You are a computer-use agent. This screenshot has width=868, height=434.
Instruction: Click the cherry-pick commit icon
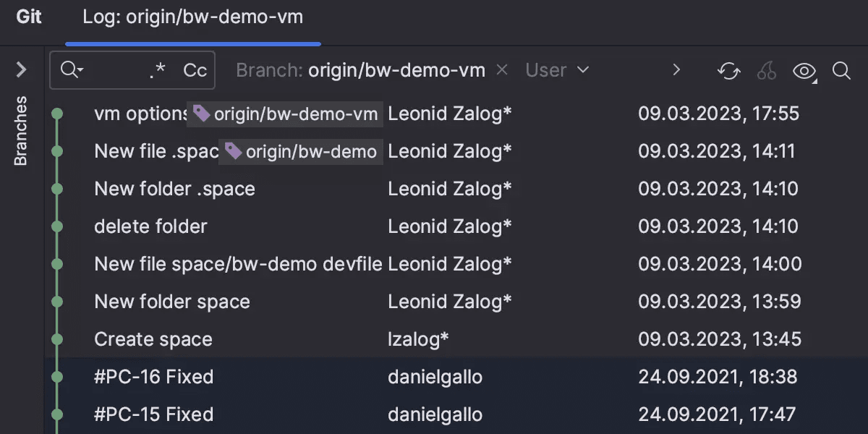766,71
